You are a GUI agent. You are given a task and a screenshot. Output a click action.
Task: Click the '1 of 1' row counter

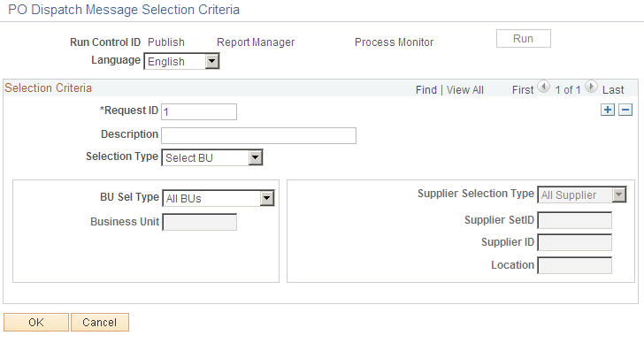[x=568, y=90]
